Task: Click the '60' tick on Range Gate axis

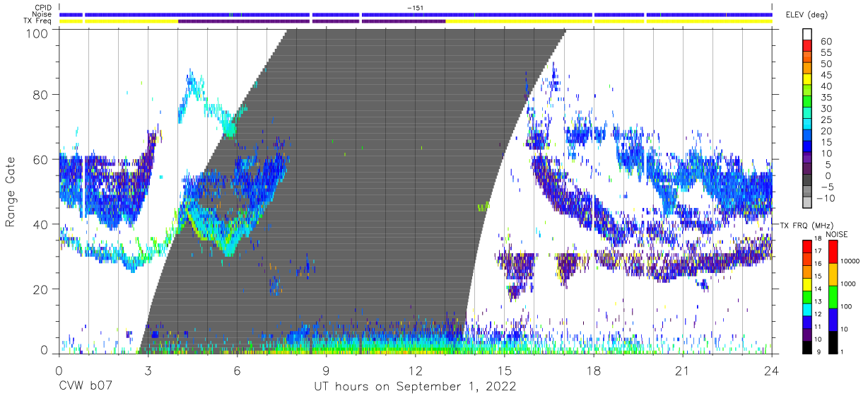Action: click(42, 160)
